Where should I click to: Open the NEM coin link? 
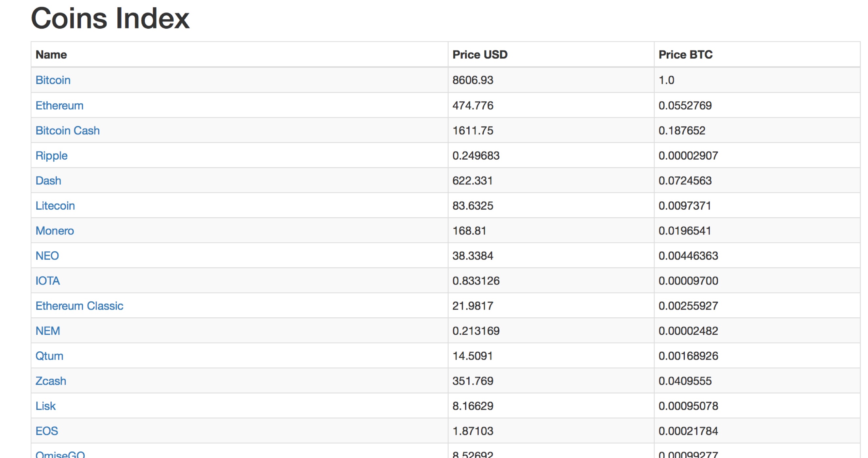[x=47, y=331]
